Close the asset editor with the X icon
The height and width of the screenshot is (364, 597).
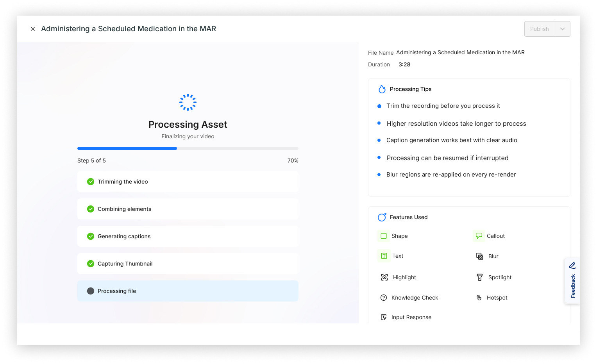click(x=33, y=29)
